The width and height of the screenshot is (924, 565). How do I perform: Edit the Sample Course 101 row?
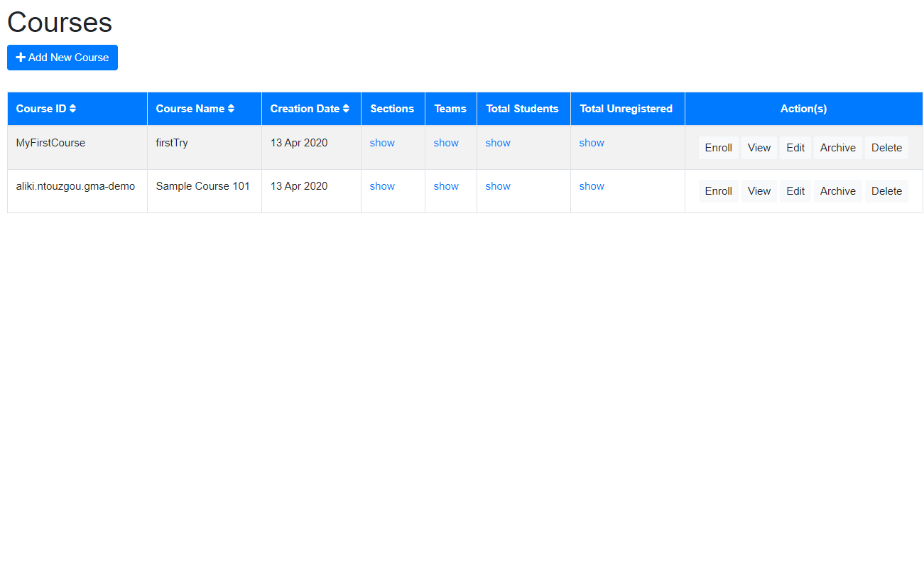[795, 191]
